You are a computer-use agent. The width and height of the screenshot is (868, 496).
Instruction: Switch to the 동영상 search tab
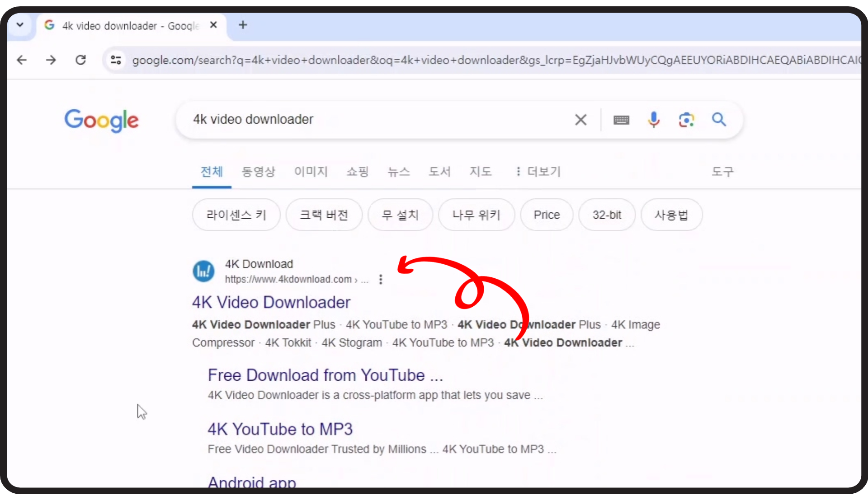(x=259, y=172)
